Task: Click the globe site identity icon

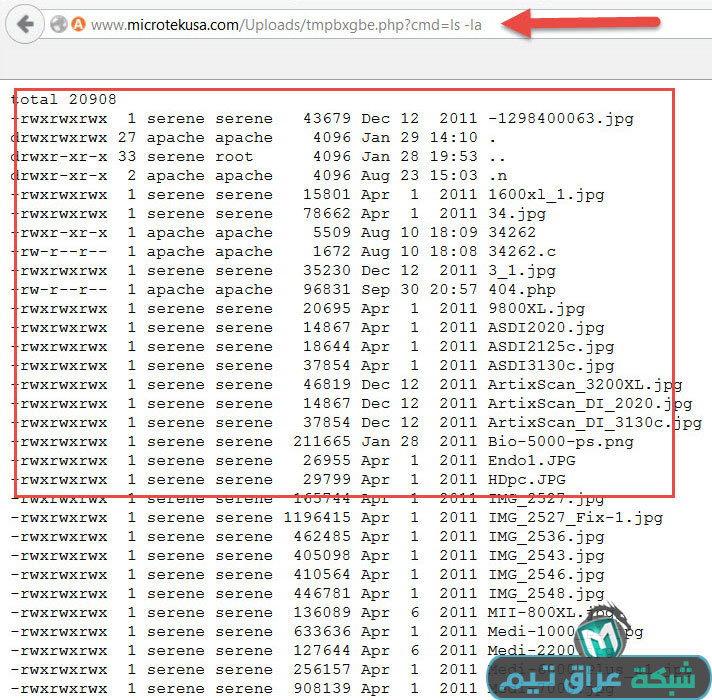Action: (59, 24)
